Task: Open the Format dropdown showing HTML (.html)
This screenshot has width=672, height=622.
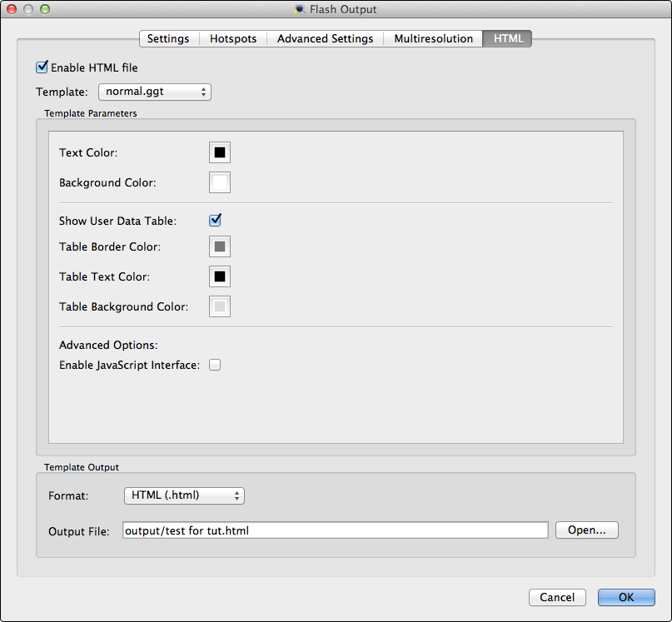Action: [184, 495]
